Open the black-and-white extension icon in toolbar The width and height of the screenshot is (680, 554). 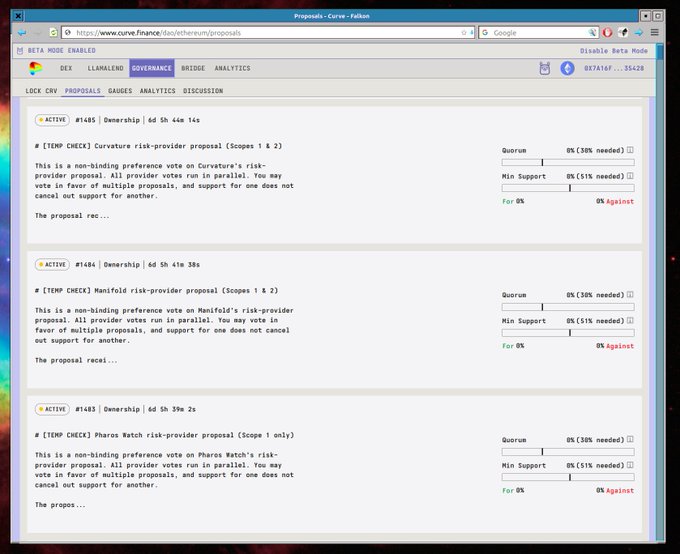[623, 33]
